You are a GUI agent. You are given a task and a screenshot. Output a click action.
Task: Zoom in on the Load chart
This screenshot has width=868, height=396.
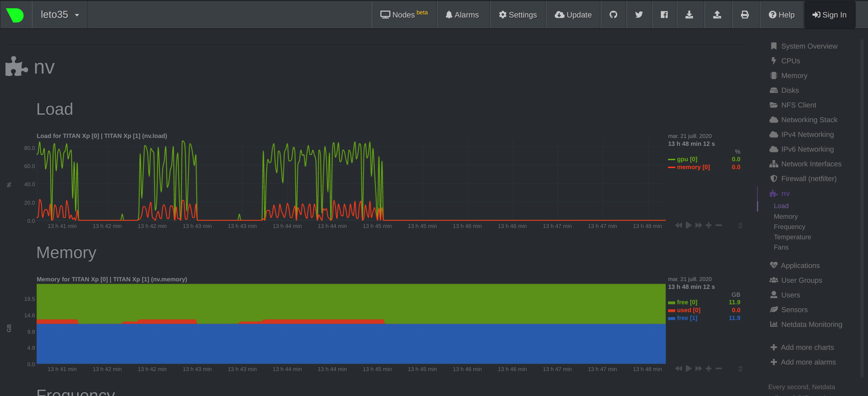pyautogui.click(x=709, y=225)
